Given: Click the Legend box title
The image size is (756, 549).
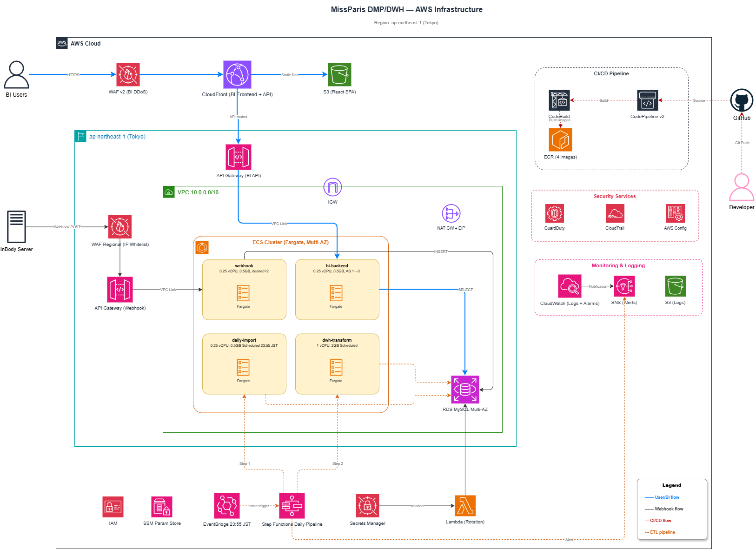Looking at the screenshot, I should tap(671, 485).
